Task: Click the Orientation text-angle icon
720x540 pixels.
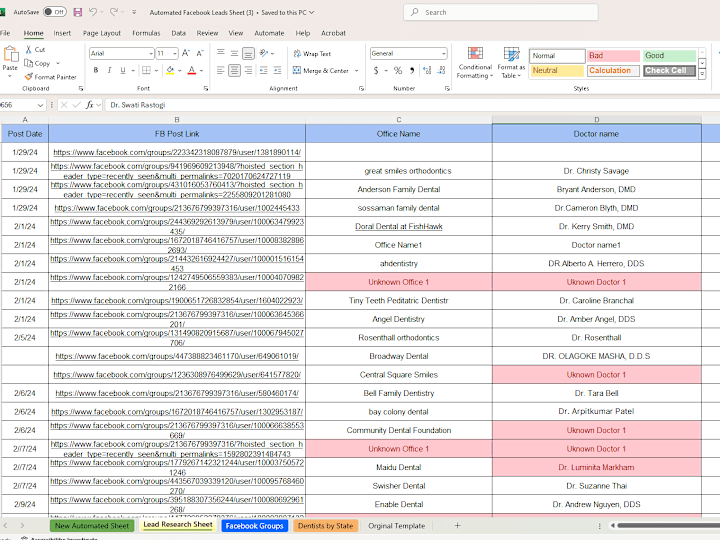Action: 264,53
